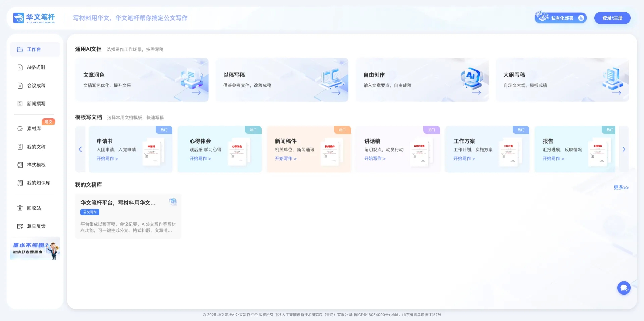Open the customer service chat bubble
The width and height of the screenshot is (644, 321).
pyautogui.click(x=624, y=287)
